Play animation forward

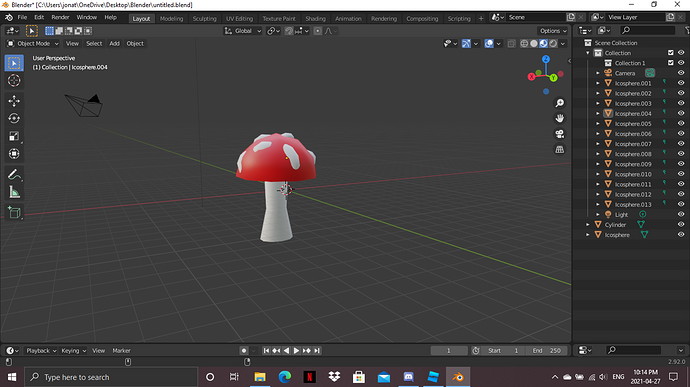point(297,350)
